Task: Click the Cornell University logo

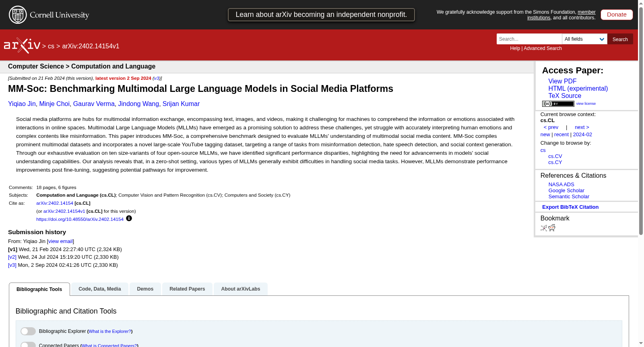Action: (x=49, y=15)
